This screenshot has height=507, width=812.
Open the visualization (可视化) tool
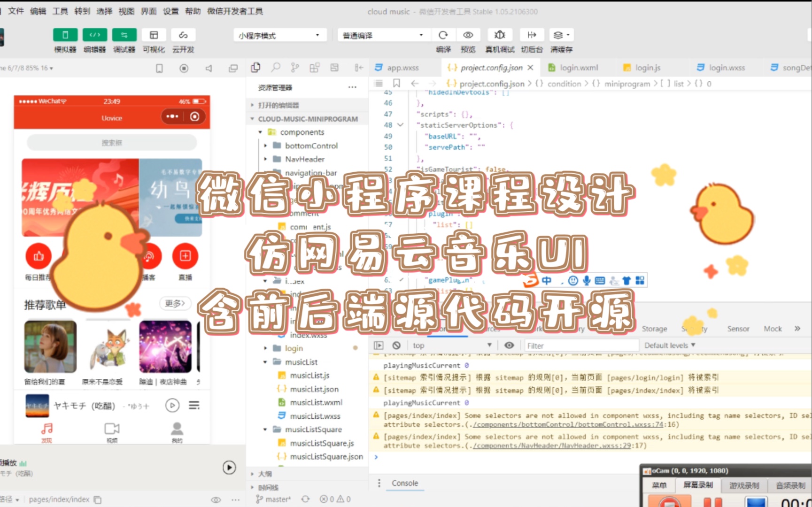point(154,35)
